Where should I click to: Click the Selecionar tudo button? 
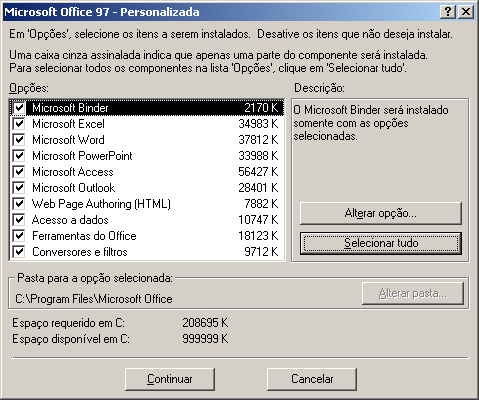click(381, 243)
